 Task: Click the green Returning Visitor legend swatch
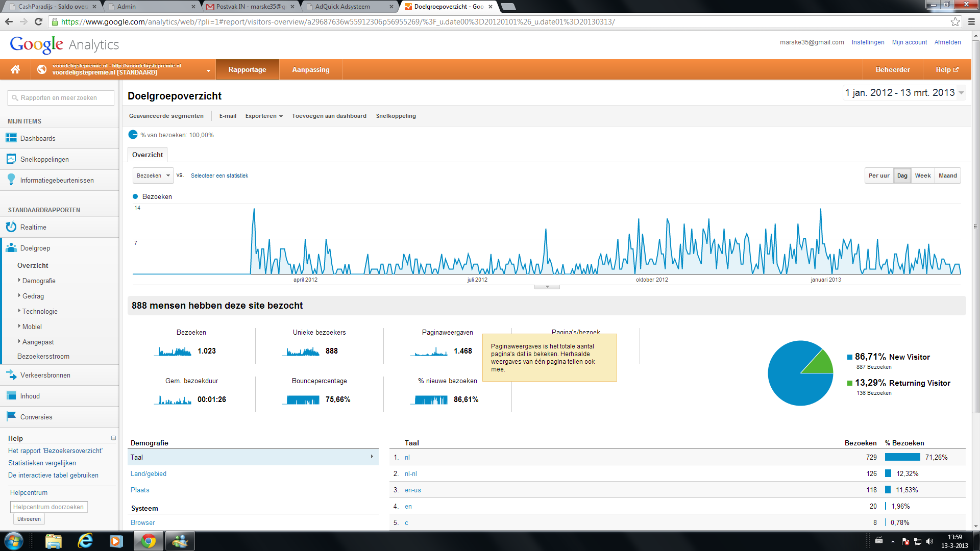[850, 383]
